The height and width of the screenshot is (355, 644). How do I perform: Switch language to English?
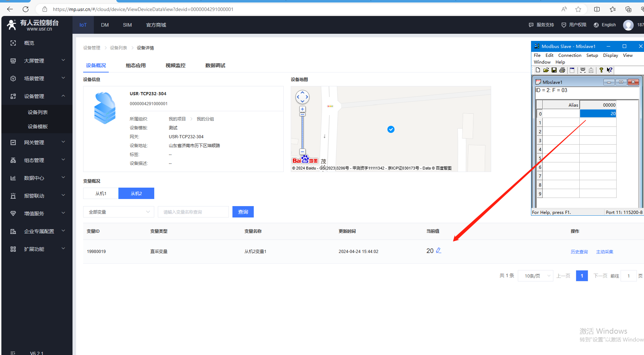[x=605, y=25]
